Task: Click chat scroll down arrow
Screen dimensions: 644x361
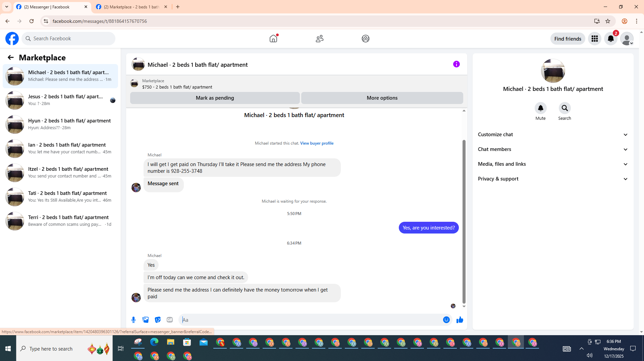Action: pyautogui.click(x=464, y=307)
